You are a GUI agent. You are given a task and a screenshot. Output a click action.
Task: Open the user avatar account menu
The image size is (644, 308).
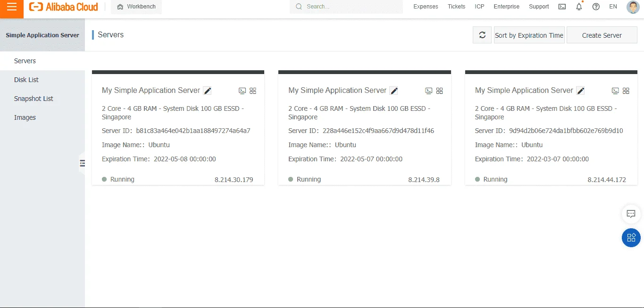633,7
